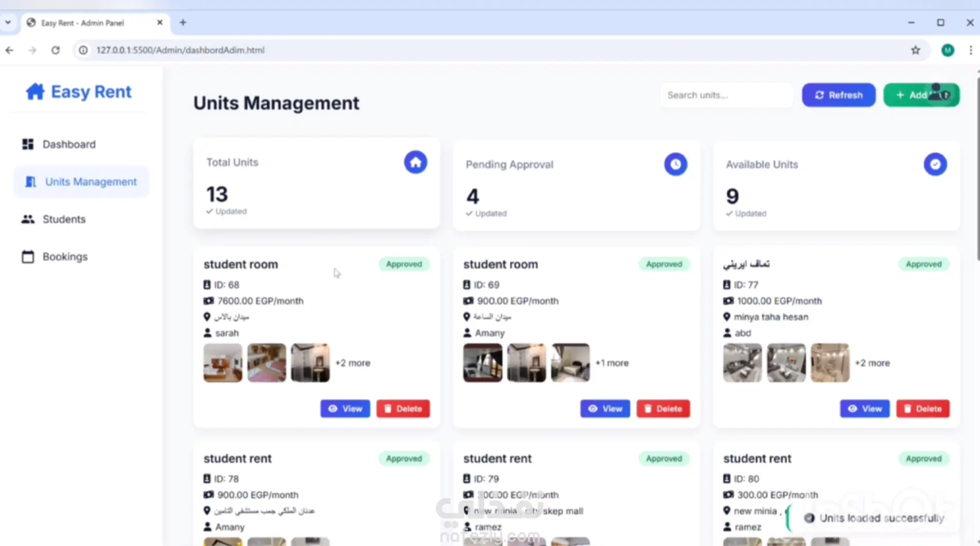
Task: Open first photo thumbnail of unit ID 69
Action: 483,363
